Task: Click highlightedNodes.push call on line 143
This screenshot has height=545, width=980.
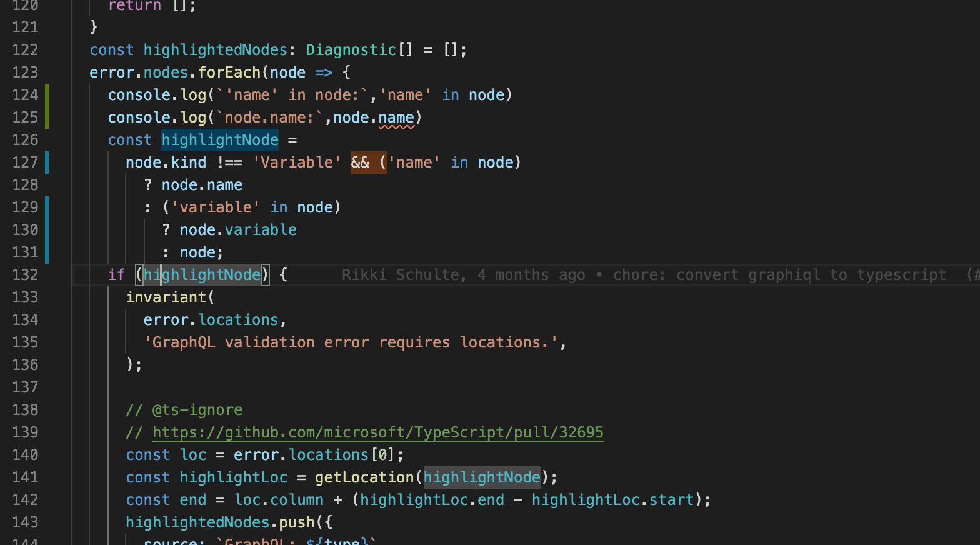Action: 221,522
